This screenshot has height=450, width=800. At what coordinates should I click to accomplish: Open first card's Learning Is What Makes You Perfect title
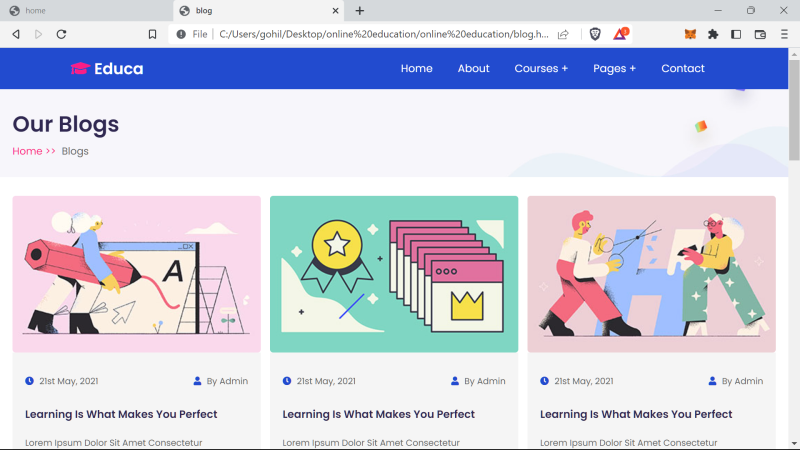[x=121, y=414]
